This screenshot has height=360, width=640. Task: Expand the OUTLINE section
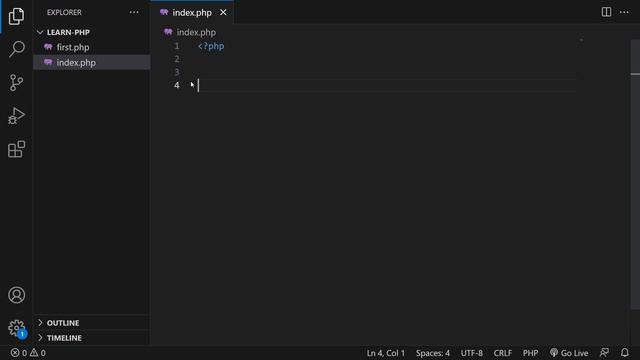(91, 323)
